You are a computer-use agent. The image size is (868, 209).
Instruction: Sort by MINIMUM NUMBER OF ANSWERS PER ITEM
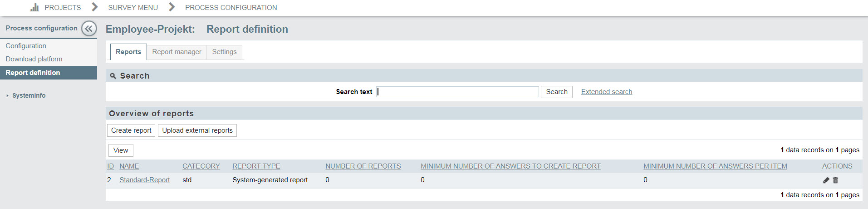point(715,166)
